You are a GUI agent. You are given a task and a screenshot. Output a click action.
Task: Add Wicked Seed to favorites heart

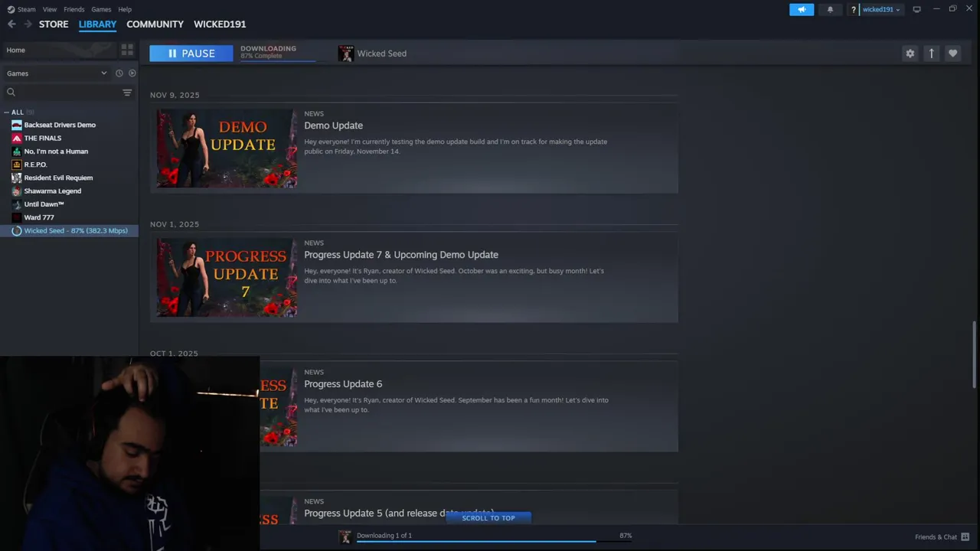[952, 54]
